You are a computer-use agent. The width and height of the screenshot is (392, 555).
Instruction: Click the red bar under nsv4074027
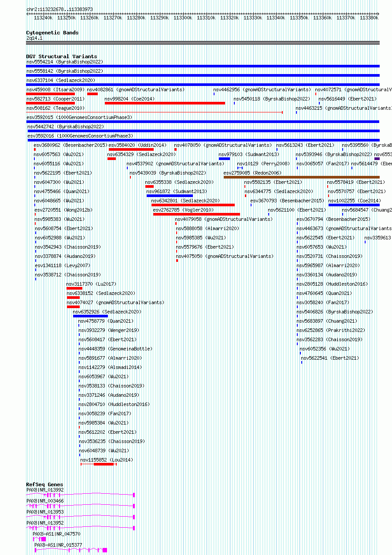(74, 307)
